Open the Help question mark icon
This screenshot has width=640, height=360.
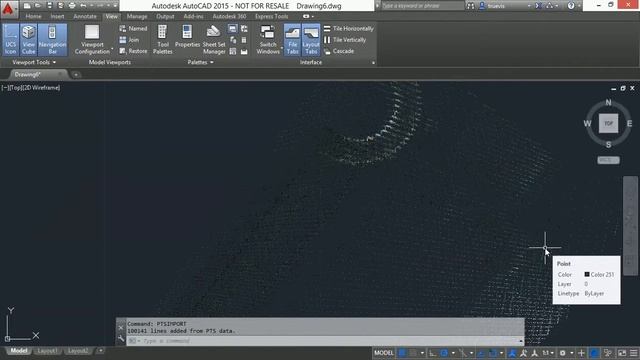[571, 6]
